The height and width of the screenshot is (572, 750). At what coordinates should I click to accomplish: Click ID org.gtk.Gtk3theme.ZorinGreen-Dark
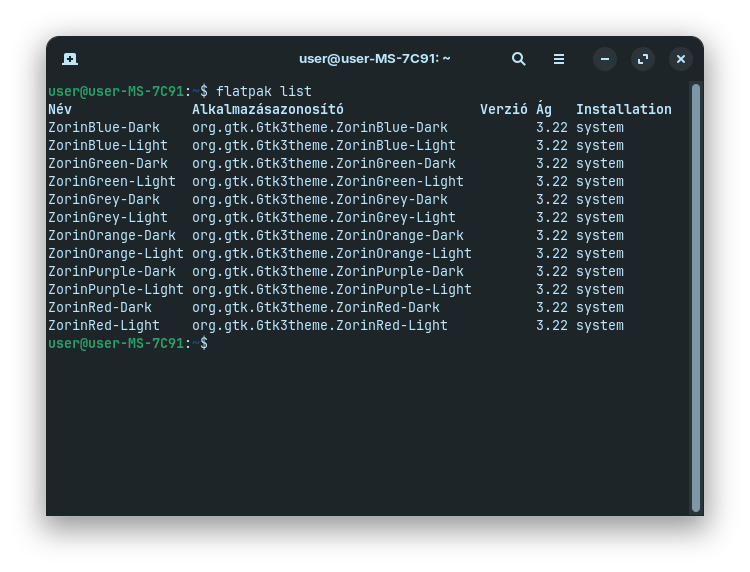coord(324,163)
